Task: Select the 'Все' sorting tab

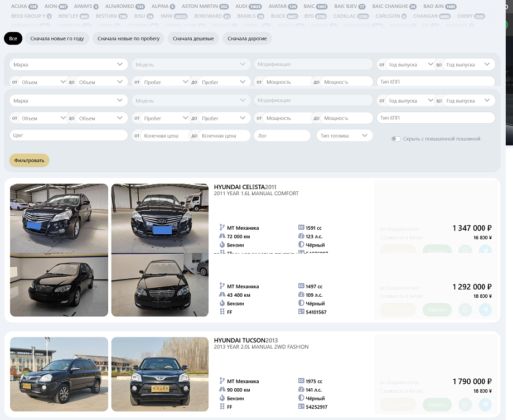Action: pos(13,38)
